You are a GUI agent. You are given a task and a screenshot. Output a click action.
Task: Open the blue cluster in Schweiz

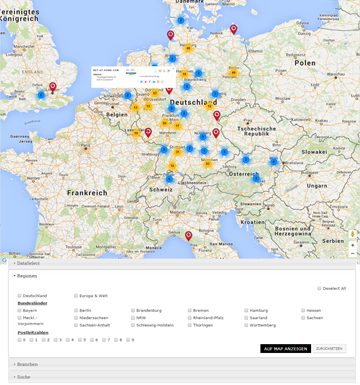point(169,179)
